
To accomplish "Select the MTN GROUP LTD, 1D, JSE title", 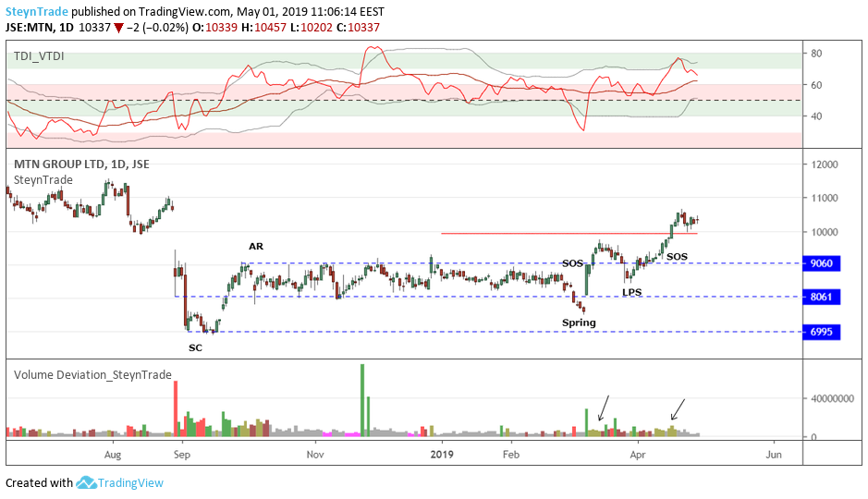I will (x=81, y=164).
